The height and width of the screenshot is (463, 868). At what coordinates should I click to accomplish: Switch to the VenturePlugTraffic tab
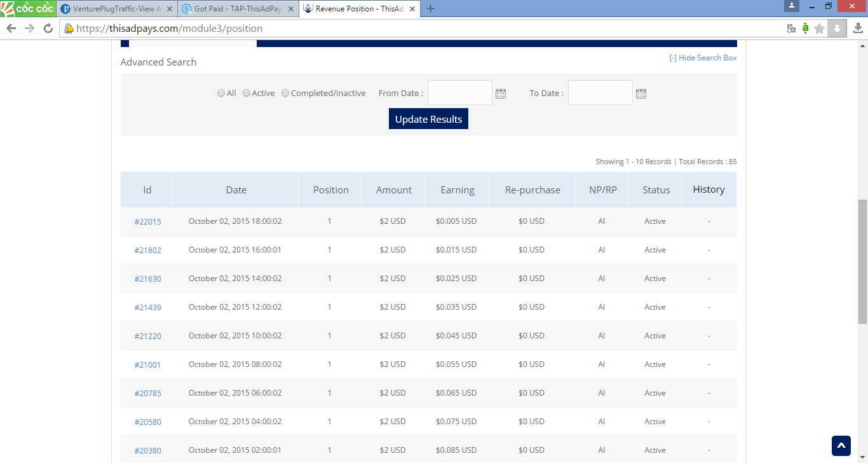(x=116, y=9)
